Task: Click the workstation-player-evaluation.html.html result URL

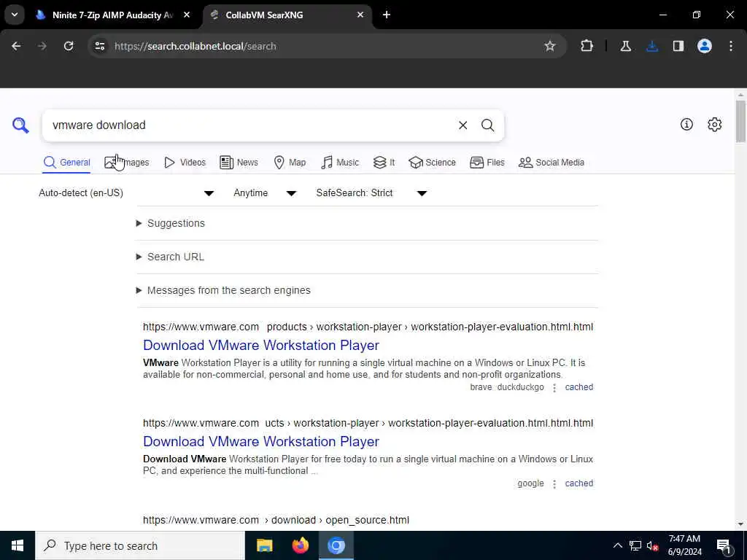Action: coord(368,327)
